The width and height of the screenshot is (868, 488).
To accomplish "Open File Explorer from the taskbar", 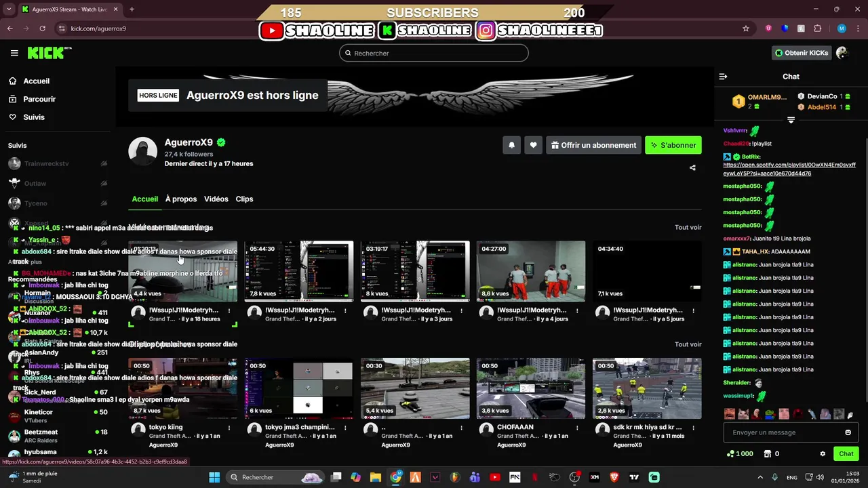I will (x=376, y=477).
